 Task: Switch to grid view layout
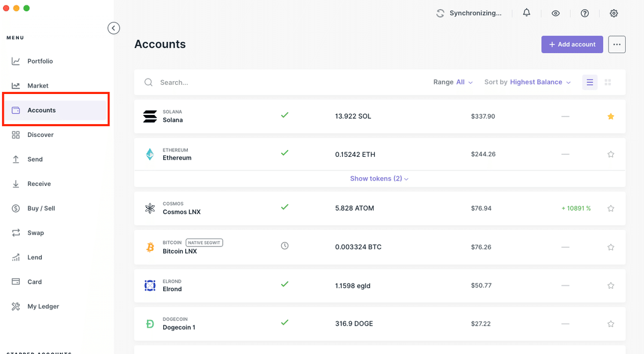608,82
